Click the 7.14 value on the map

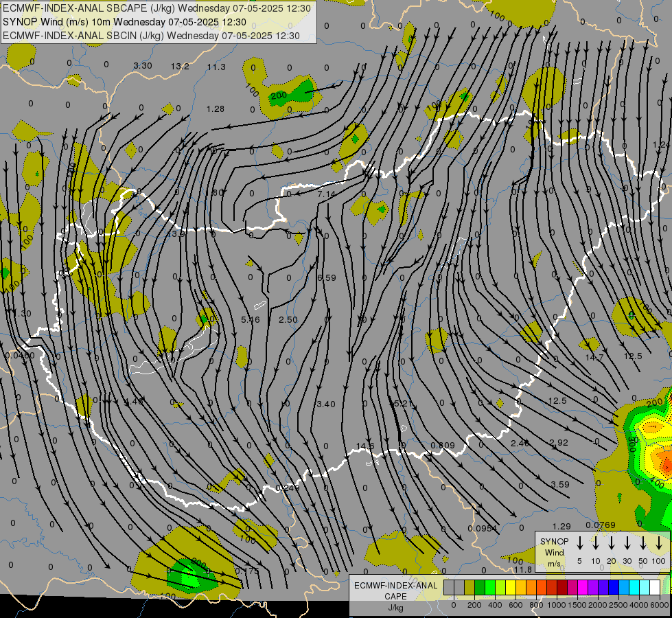click(327, 194)
